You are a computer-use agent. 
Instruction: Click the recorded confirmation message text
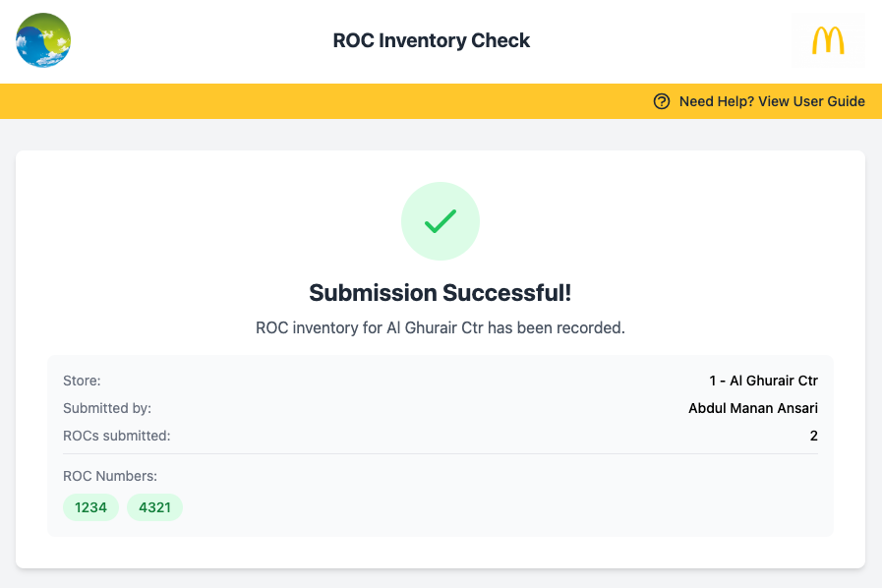[440, 327]
